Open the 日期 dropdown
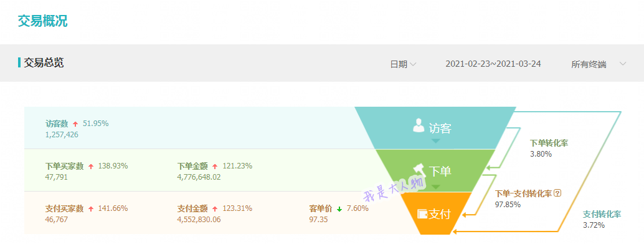 (x=403, y=64)
